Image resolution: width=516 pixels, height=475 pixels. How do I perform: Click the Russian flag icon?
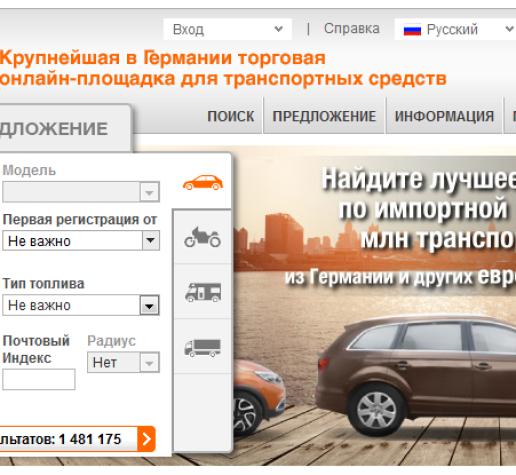(412, 30)
